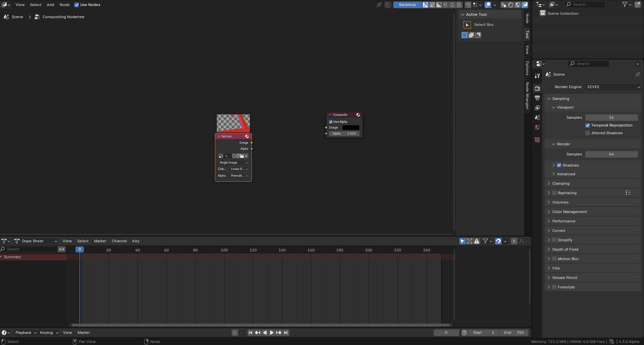Viewport: 644px width, 345px height.
Task: Toggle the Use Nodes checkbox
Action: pyautogui.click(x=76, y=5)
